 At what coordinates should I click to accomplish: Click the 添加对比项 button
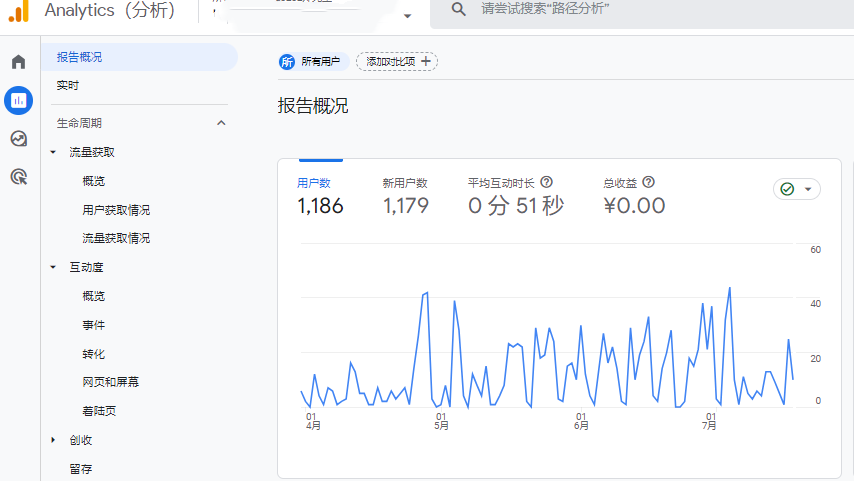coord(397,62)
